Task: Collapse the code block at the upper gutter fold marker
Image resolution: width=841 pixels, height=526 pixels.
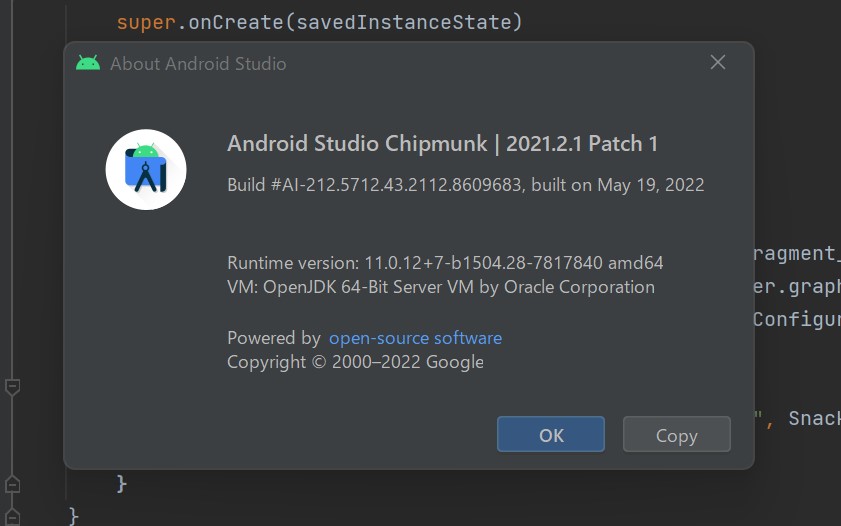Action: pos(12,387)
